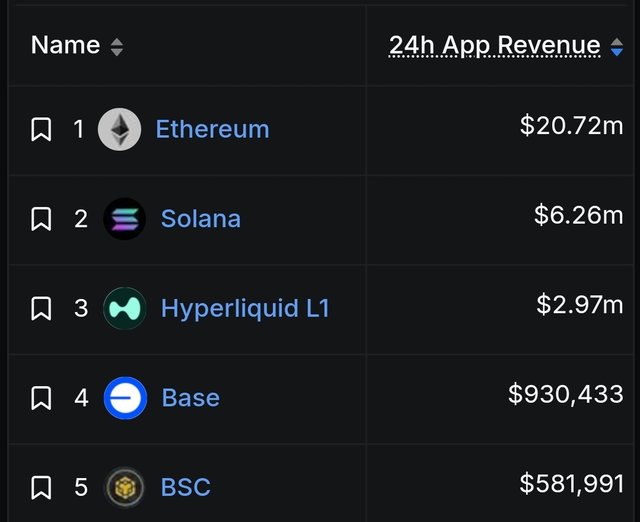Click the Solana logo icon
640x522 pixels.
point(124,219)
